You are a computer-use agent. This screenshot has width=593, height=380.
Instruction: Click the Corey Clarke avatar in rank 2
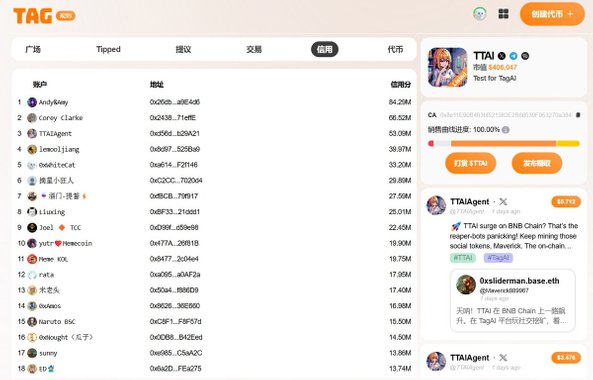pyautogui.click(x=32, y=118)
